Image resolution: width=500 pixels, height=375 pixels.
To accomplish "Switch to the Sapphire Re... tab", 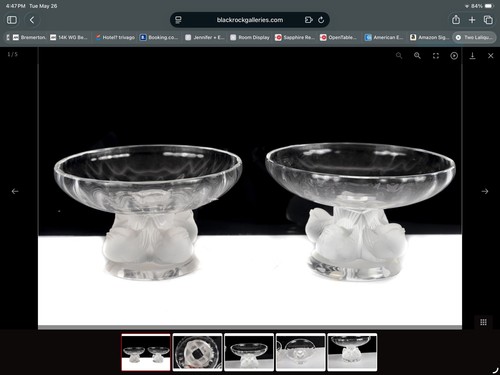I will 295,37.
